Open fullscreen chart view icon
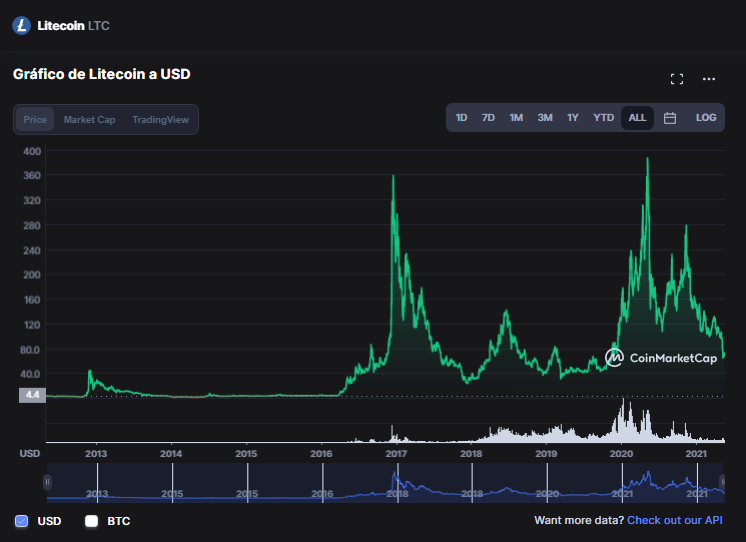The image size is (746, 542). point(677,79)
